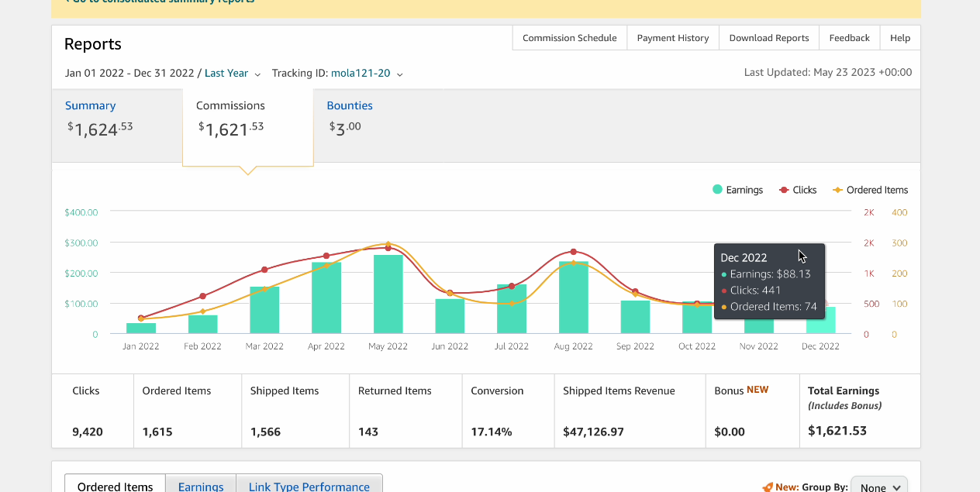The width and height of the screenshot is (980, 492).
Task: Expand the Tracking ID mola121-20 dropdown
Action: click(367, 74)
